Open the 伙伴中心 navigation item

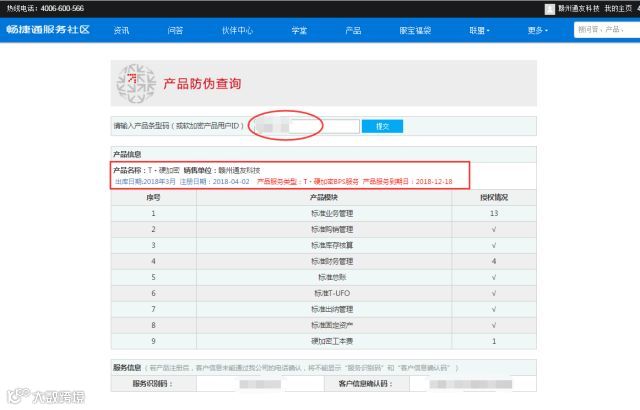(x=237, y=30)
